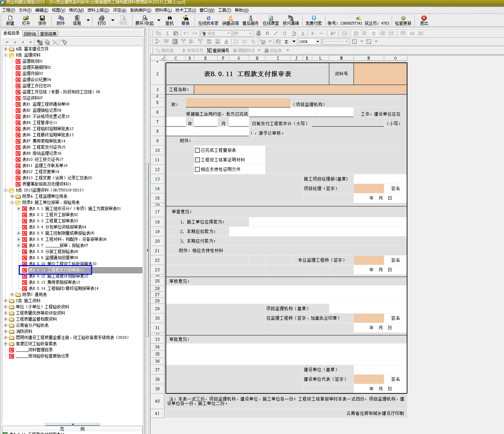Open the font size 10 dropdown

click(x=250, y=33)
